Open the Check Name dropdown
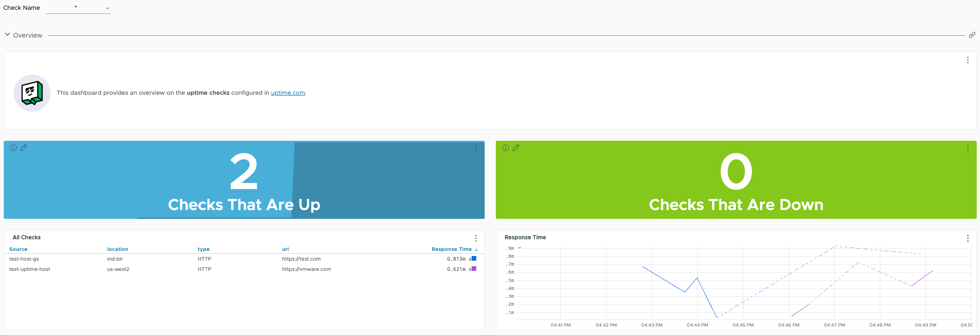Screen dimensions: 980x335 tap(78, 8)
